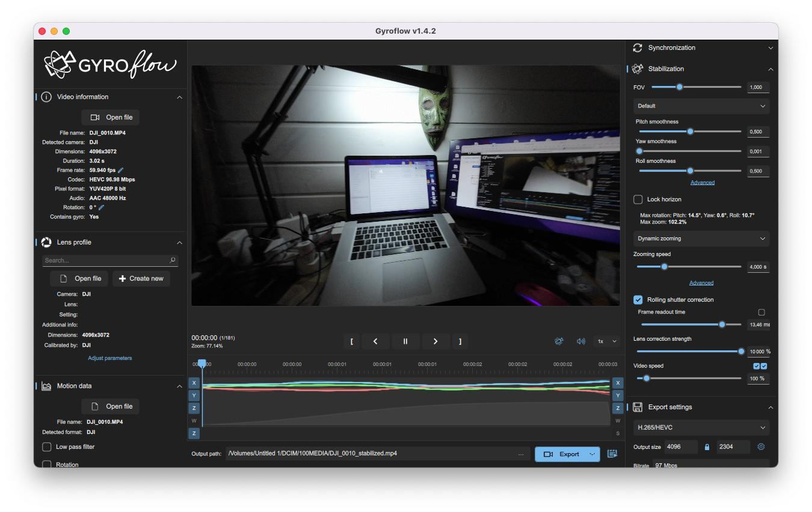
Task: Click the Motion data chart icon
Action: pyautogui.click(x=46, y=386)
